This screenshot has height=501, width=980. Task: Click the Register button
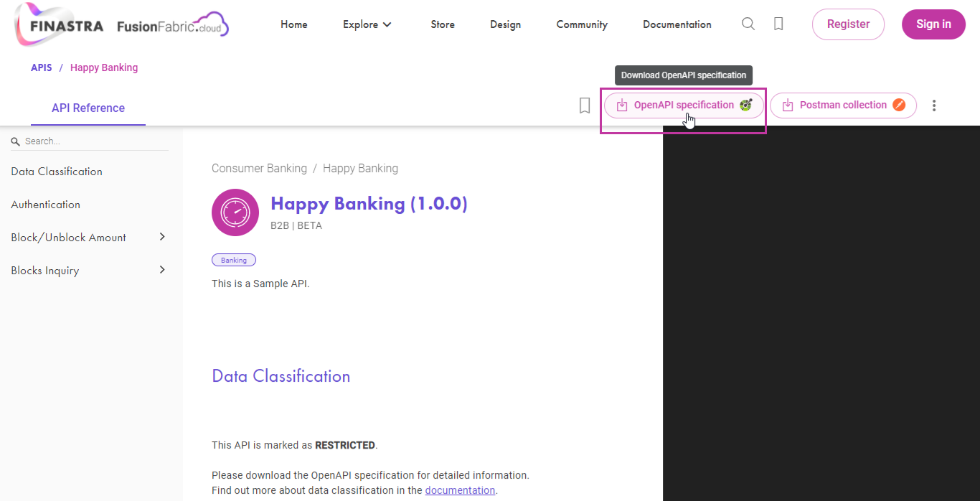click(848, 24)
